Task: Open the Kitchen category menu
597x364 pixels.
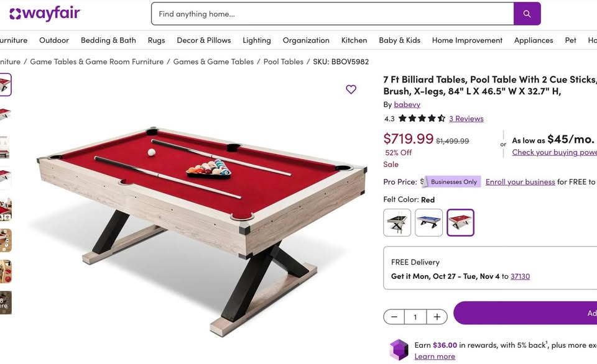Action: 354,40
